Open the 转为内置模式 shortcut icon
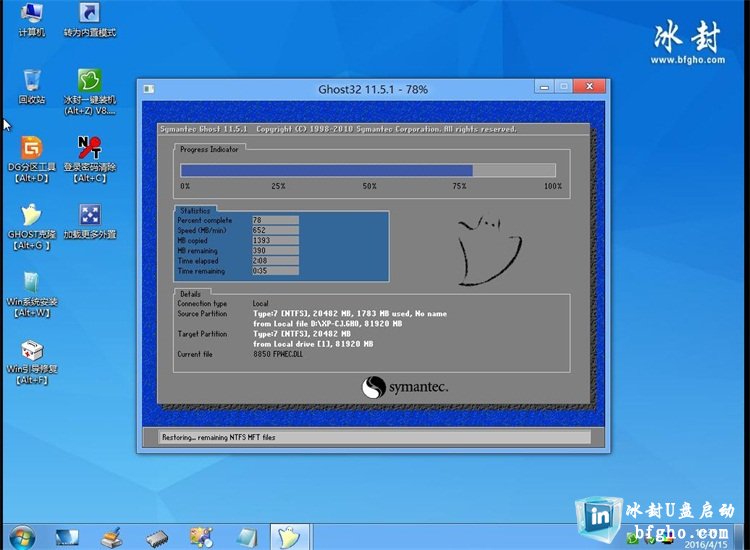 point(89,20)
